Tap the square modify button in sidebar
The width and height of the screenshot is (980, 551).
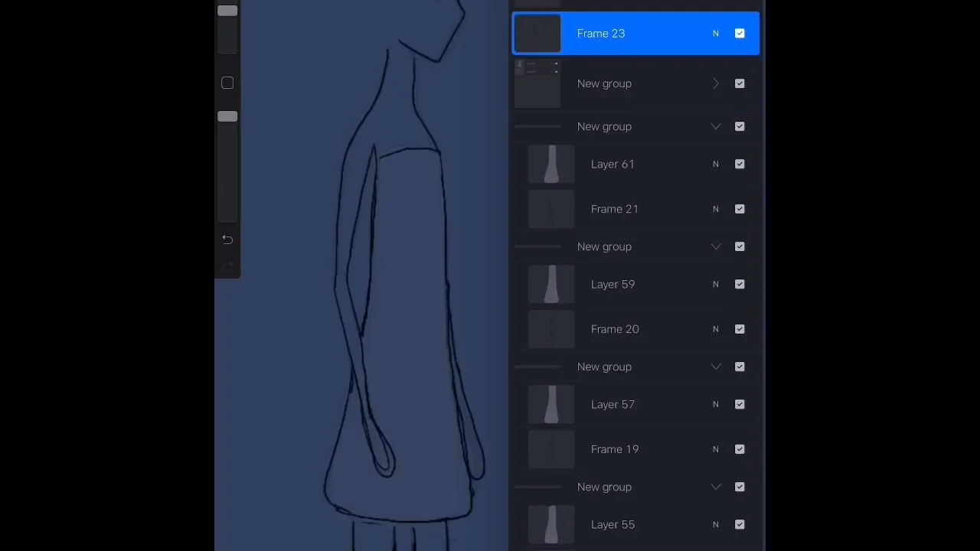(x=227, y=83)
